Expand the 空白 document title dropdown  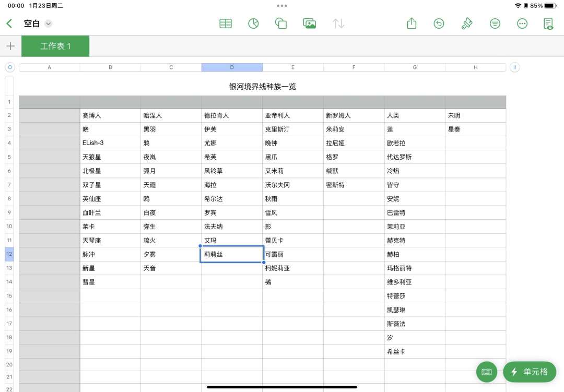48,23
